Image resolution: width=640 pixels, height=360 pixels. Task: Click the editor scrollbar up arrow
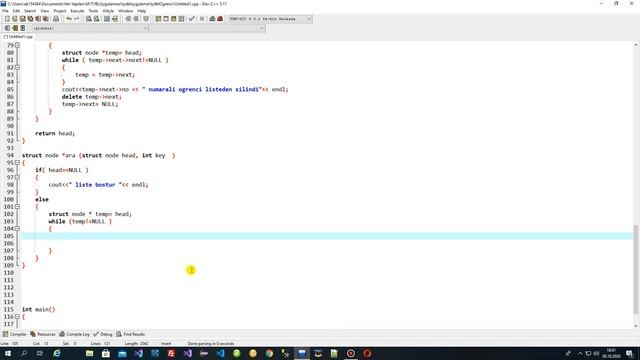pos(636,44)
